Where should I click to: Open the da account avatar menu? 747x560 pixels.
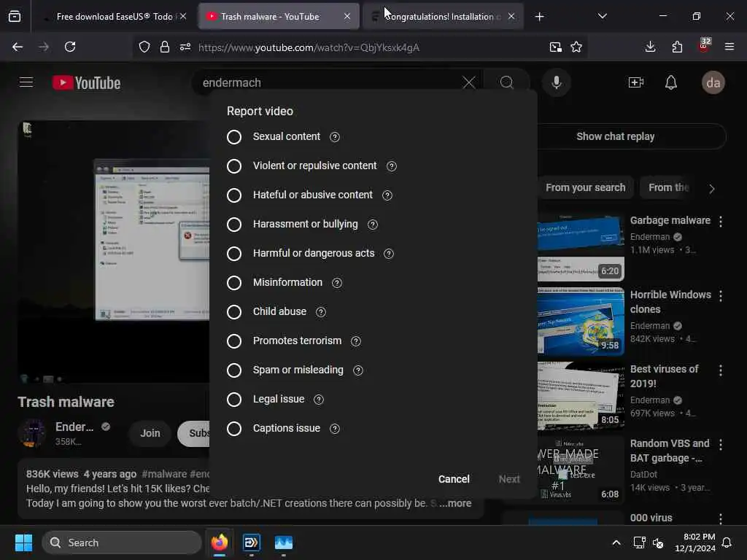[x=713, y=82]
